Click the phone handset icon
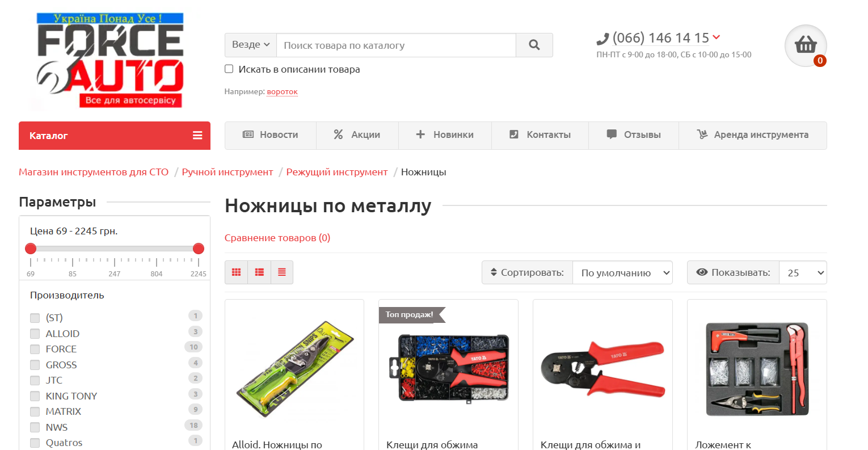 602,39
